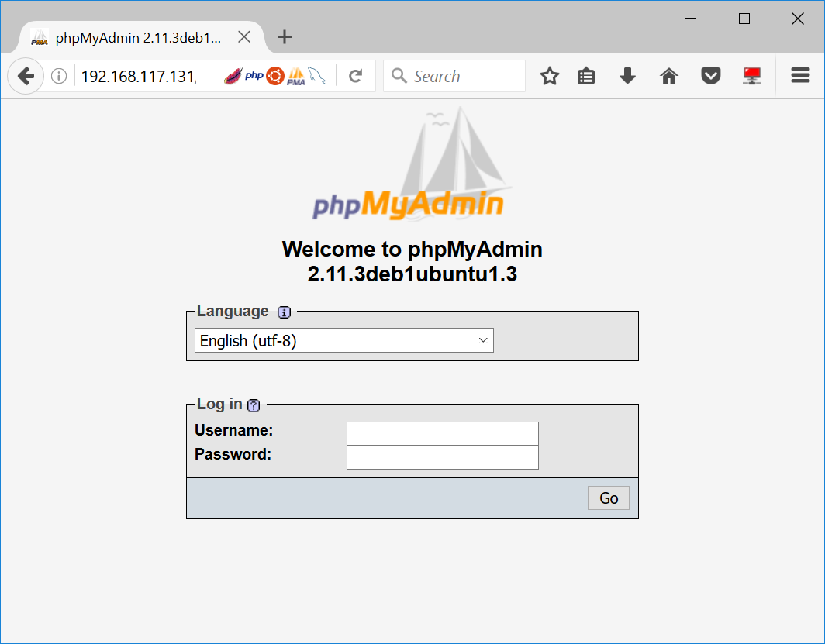Screen dimensions: 825x644
Task: Open the hamburger browser menu
Action: point(800,76)
